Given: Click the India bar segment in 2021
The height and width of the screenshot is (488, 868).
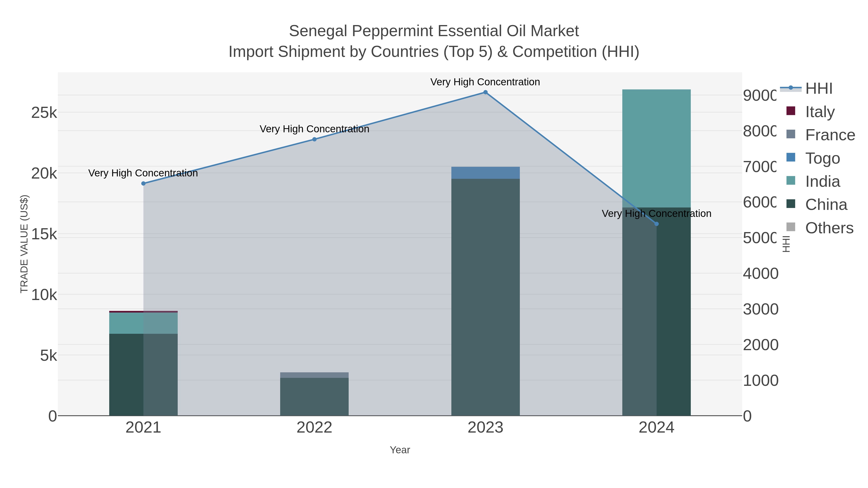Looking at the screenshot, I should 143,323.
